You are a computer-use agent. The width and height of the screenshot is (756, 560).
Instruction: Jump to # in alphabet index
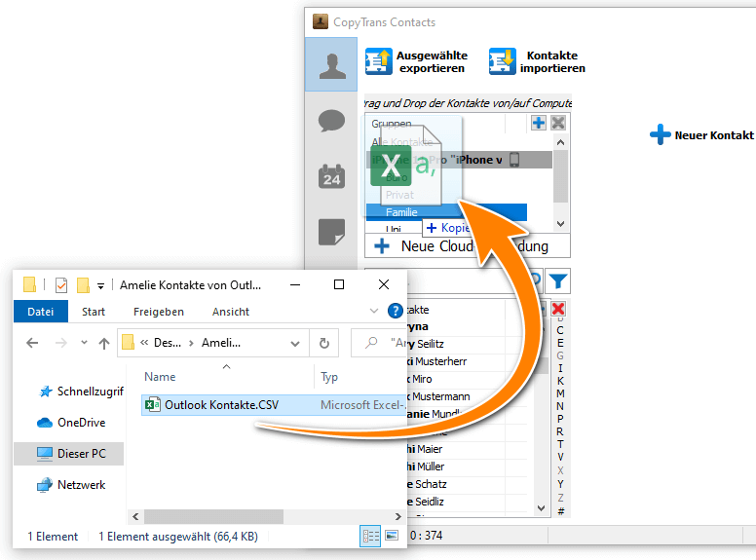(560, 511)
